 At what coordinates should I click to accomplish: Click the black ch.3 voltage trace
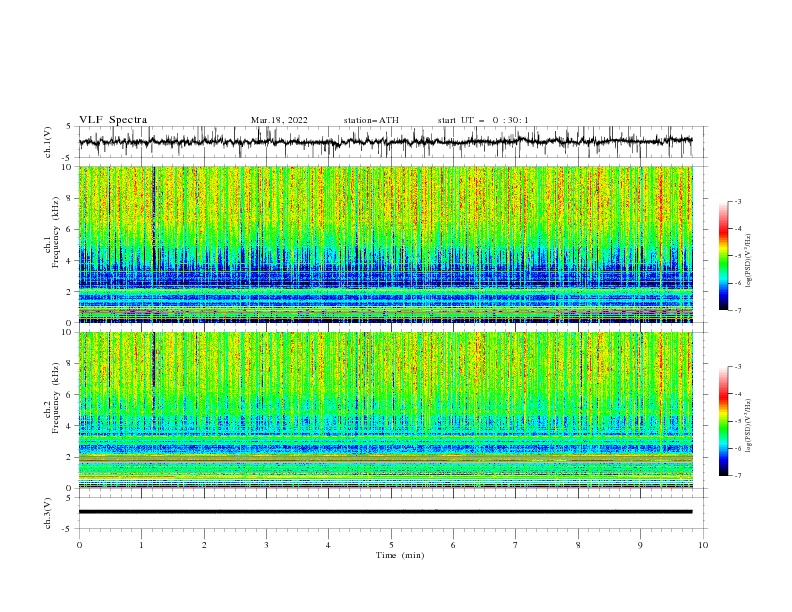(385, 512)
